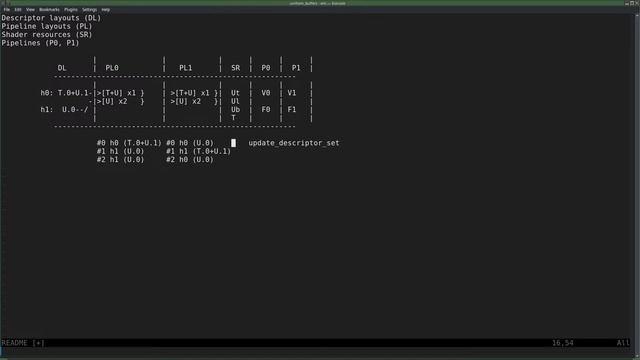Click the '#0 h0 (U.0)' entry
Image resolution: width=640 pixels, height=360 pixels.
[x=190, y=143]
